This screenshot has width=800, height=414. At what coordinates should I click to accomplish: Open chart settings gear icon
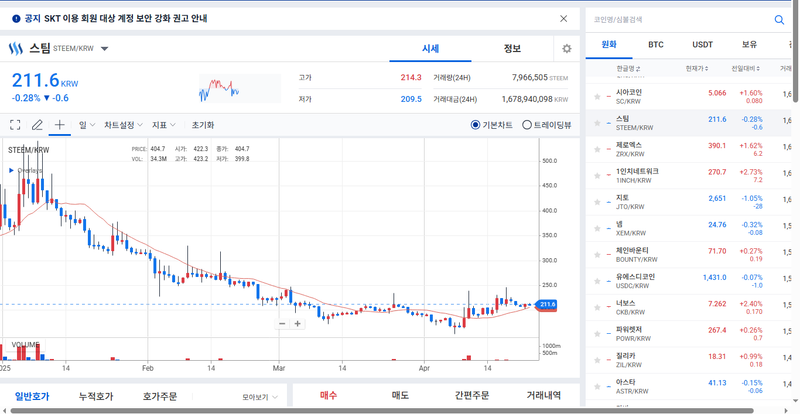[566, 49]
